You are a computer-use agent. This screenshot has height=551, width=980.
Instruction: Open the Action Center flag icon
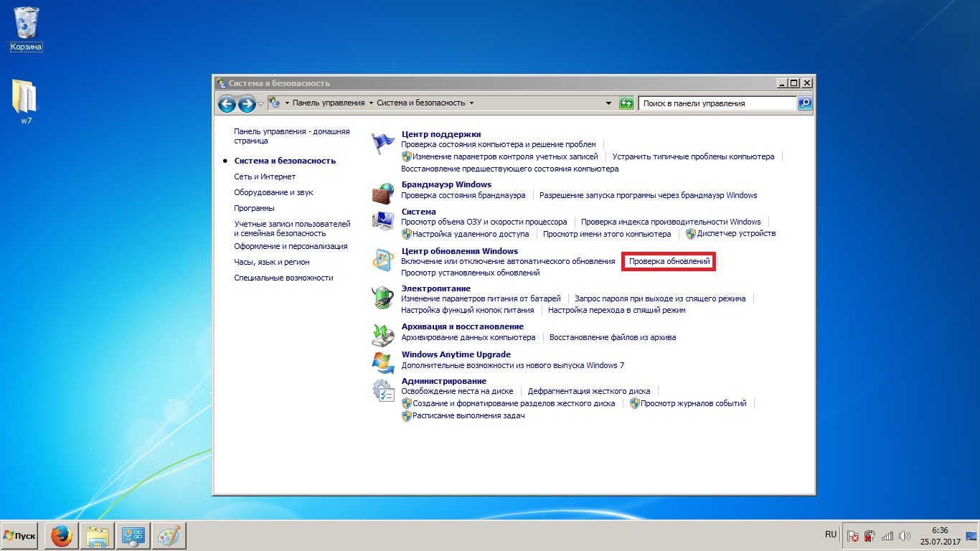[x=383, y=143]
